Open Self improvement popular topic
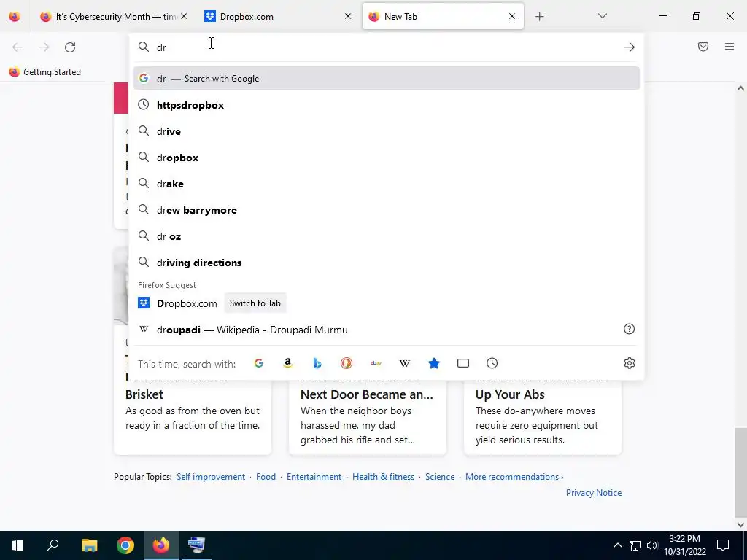Screen dimensions: 747x560 pos(211,477)
